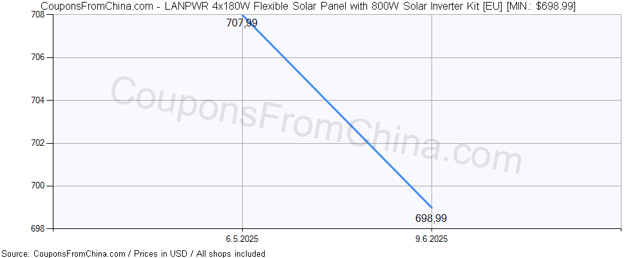Click the 698,99 price data label
644x258 pixels.
(431, 219)
